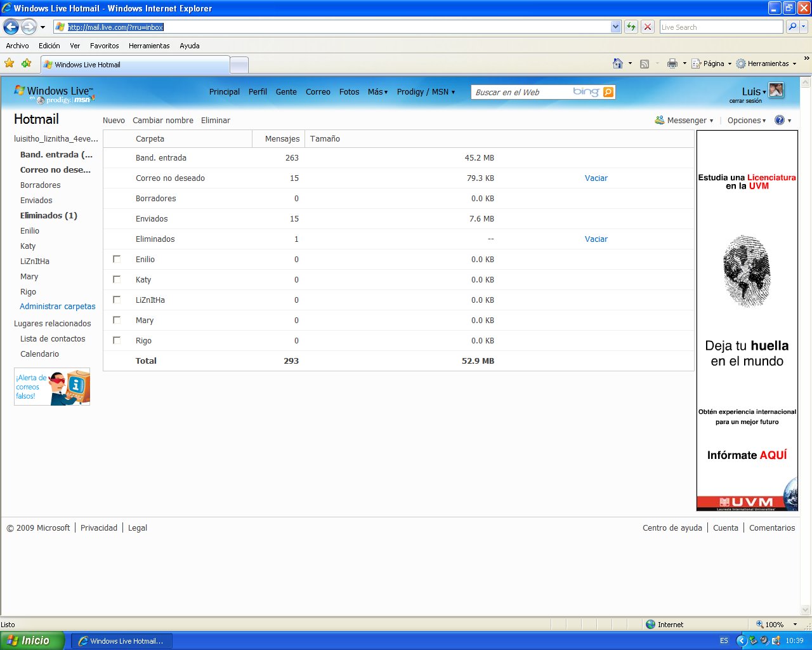Click the Internet security zone icon
The image size is (812, 650).
[650, 625]
